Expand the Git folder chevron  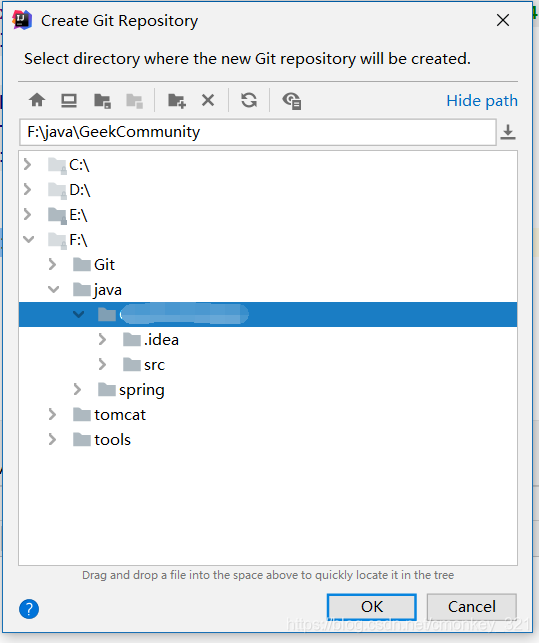point(52,264)
